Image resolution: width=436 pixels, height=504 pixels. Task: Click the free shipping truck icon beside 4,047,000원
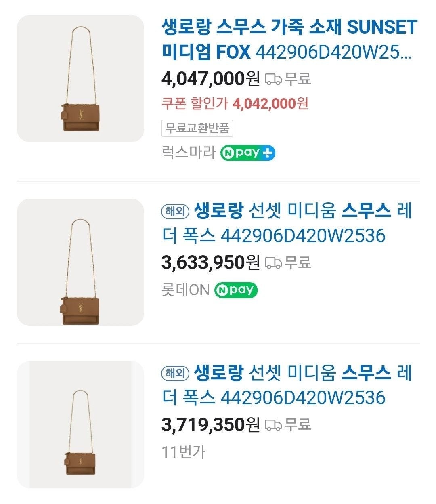tap(273, 80)
